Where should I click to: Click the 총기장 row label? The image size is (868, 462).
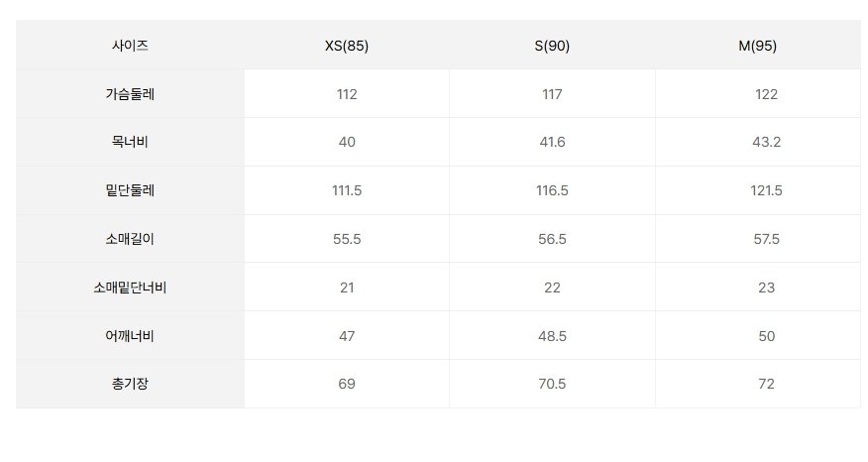130,384
